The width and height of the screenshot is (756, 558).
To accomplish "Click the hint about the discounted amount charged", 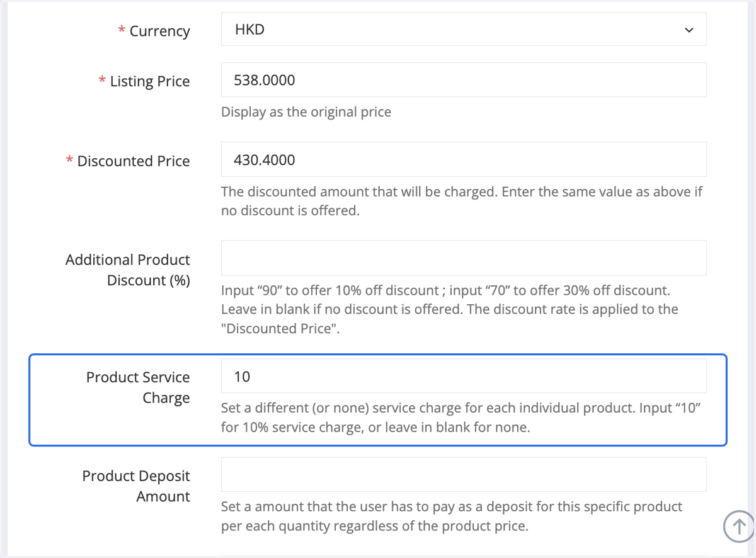I will point(462,201).
